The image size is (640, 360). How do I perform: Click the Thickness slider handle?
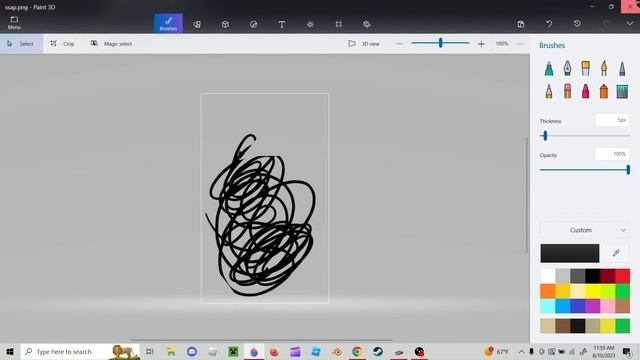[544, 136]
